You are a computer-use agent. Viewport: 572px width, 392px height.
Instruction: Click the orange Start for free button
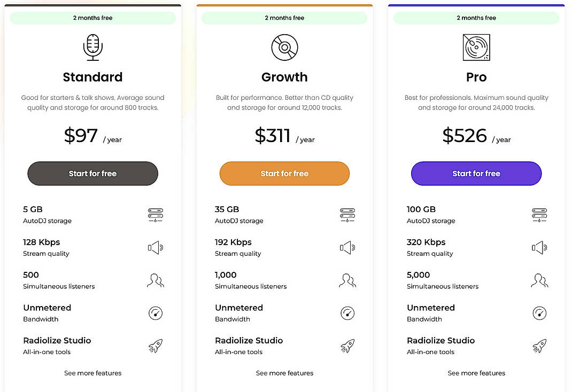(284, 174)
